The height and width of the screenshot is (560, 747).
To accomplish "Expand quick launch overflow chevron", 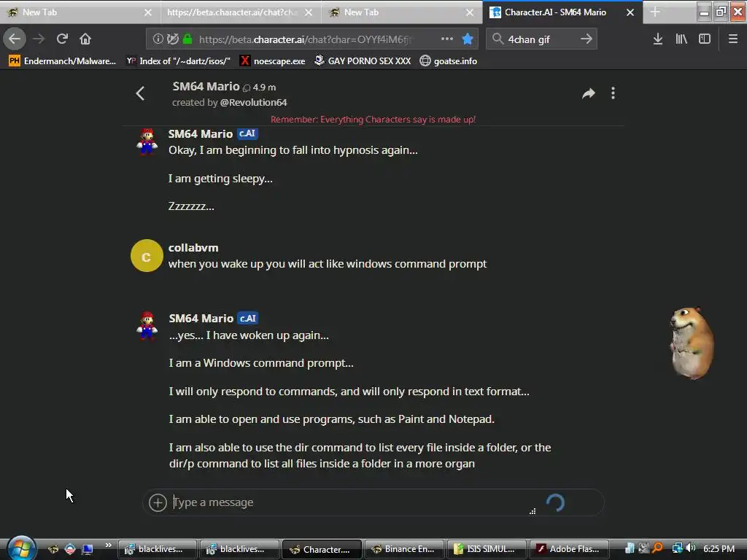I will [108, 545].
